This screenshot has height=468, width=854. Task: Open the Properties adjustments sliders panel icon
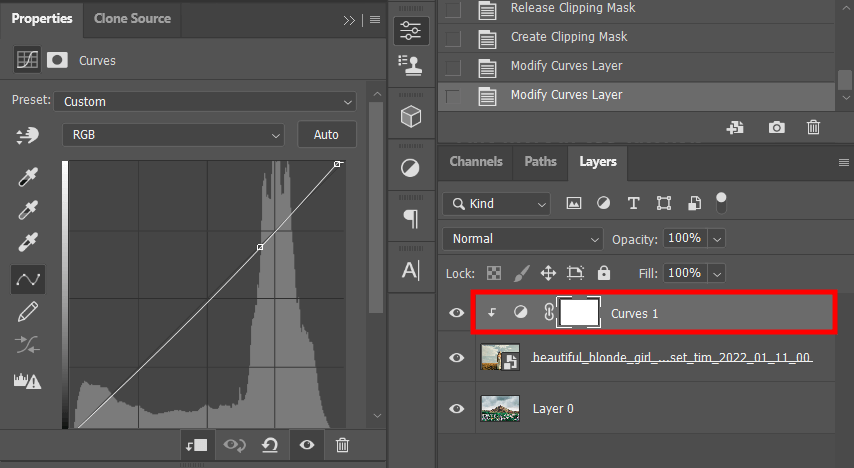411,31
